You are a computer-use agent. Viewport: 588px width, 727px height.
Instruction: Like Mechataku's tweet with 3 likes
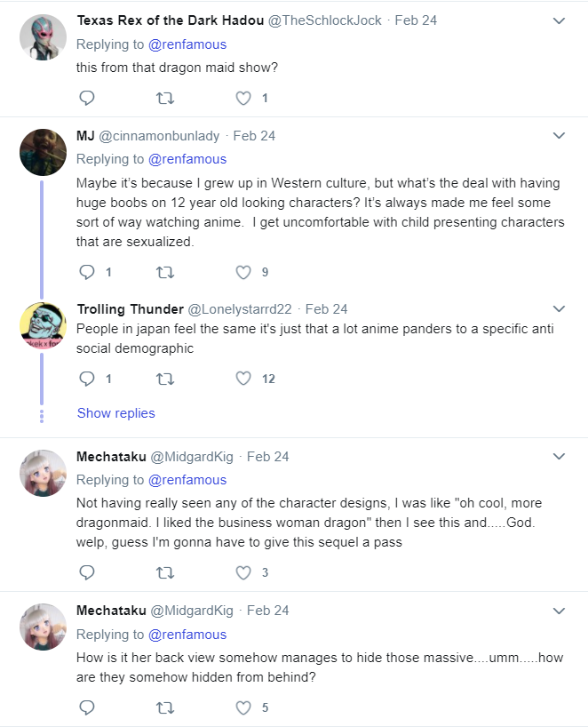[x=243, y=572]
